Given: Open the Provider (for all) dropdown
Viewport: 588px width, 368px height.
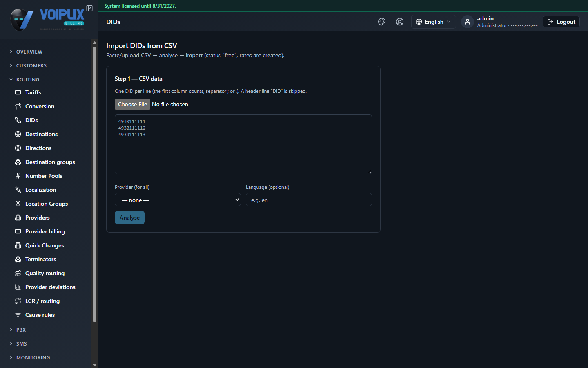Looking at the screenshot, I should coord(178,200).
